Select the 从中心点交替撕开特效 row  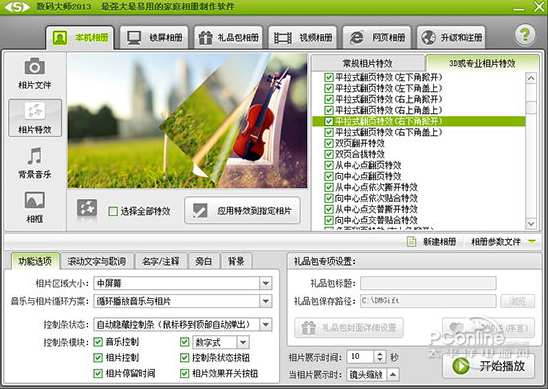tap(419, 209)
